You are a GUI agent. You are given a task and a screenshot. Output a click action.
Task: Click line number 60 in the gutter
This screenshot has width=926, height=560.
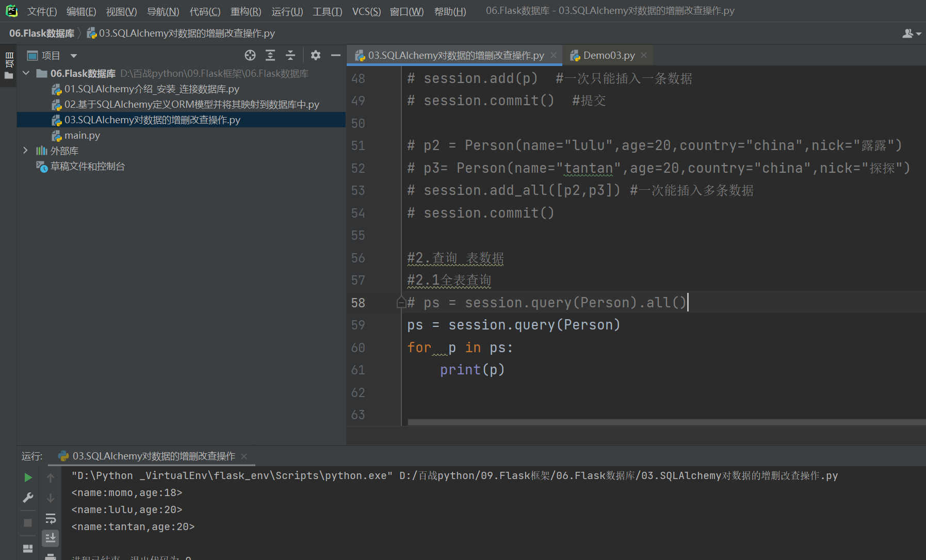pyautogui.click(x=358, y=348)
